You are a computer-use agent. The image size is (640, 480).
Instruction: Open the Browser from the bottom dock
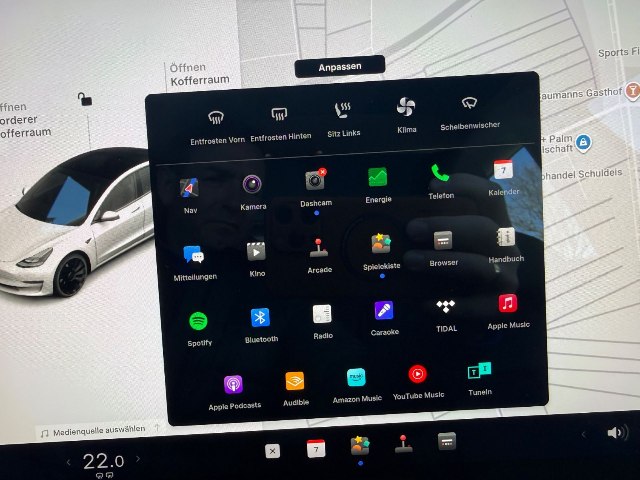click(x=447, y=440)
